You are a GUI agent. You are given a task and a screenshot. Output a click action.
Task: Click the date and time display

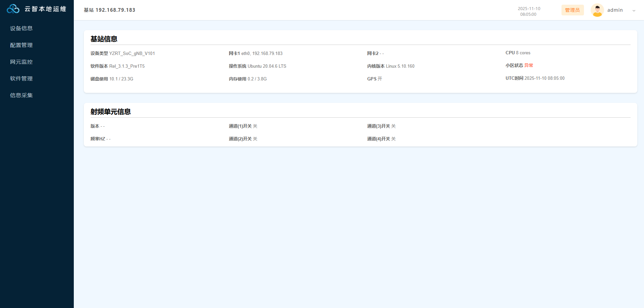(529, 11)
